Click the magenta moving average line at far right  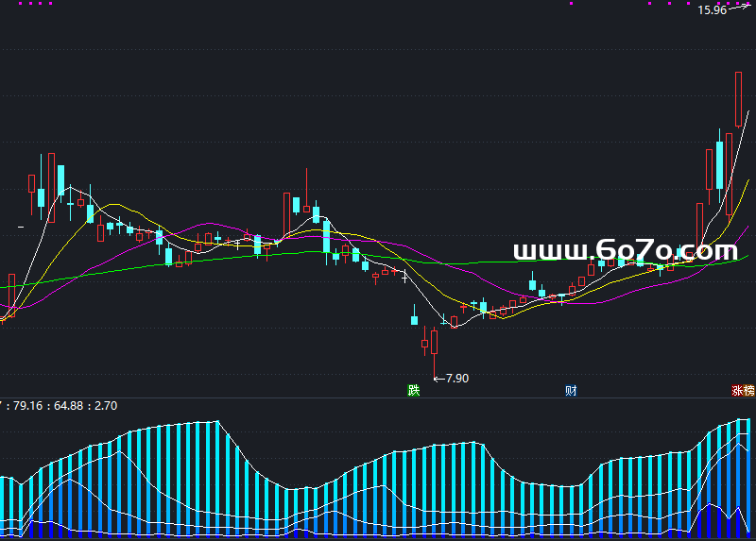click(745, 229)
